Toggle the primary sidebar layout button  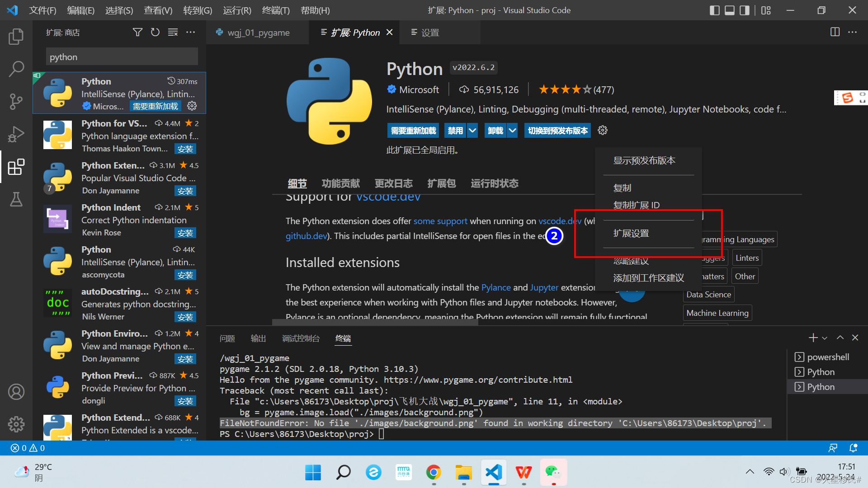point(715,10)
